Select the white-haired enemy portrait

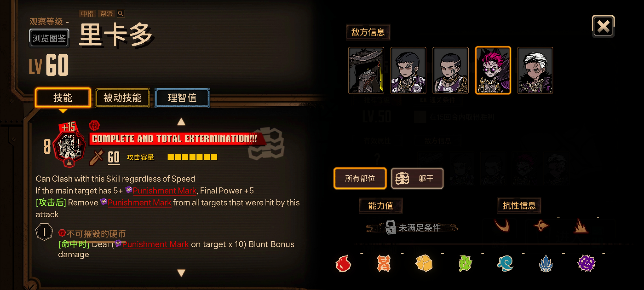pos(535,70)
